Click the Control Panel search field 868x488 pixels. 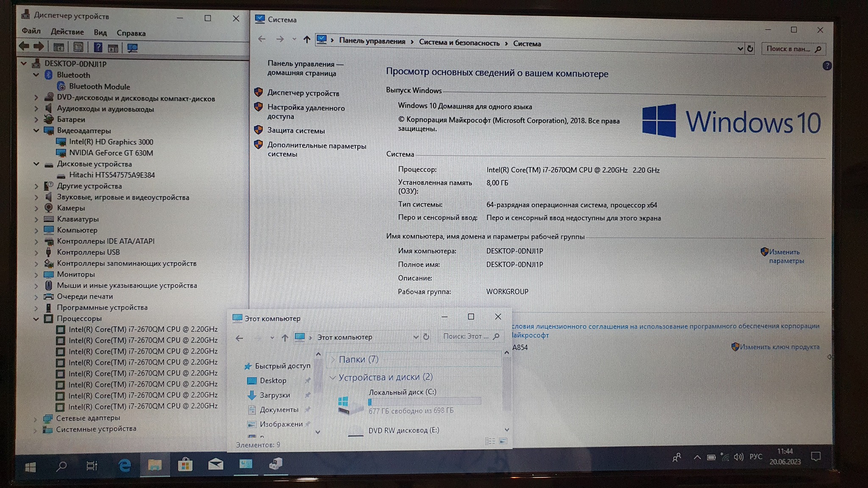788,49
